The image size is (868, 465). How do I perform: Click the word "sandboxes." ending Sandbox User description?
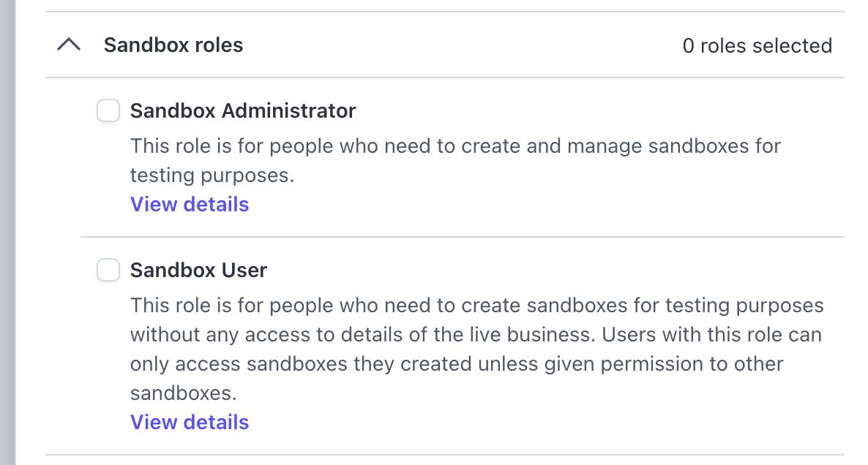coord(184,393)
